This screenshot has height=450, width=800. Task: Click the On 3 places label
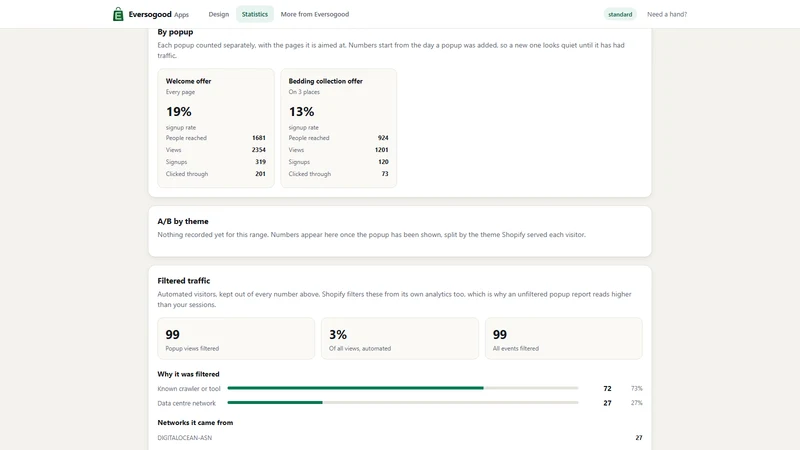click(304, 92)
